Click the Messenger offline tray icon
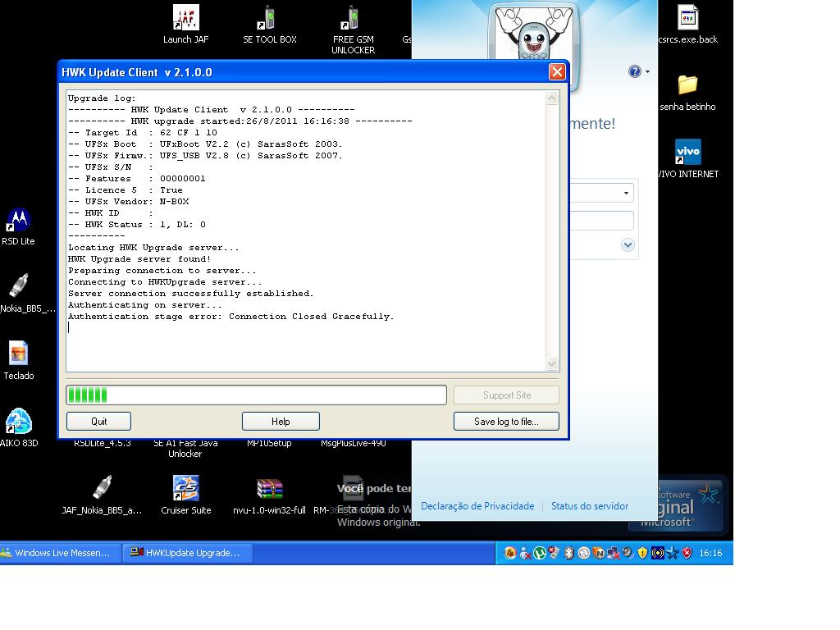This screenshot has width=840, height=630. click(x=526, y=553)
